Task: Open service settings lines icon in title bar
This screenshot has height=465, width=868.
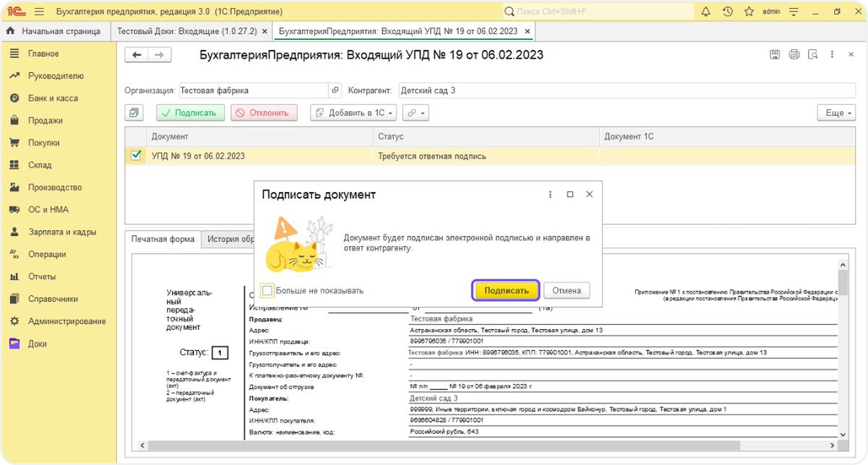Action: pos(794,12)
